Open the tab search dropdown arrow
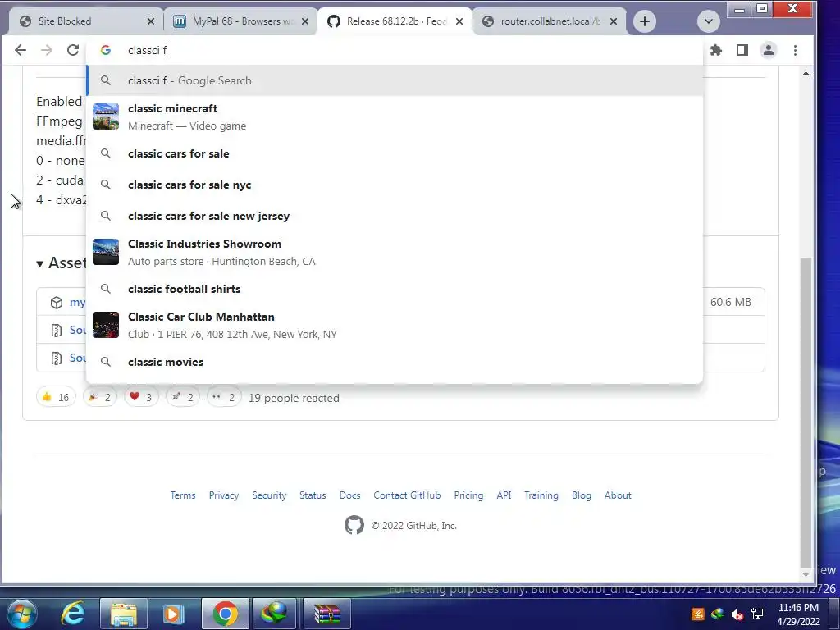This screenshot has height=630, width=840. pyautogui.click(x=708, y=21)
